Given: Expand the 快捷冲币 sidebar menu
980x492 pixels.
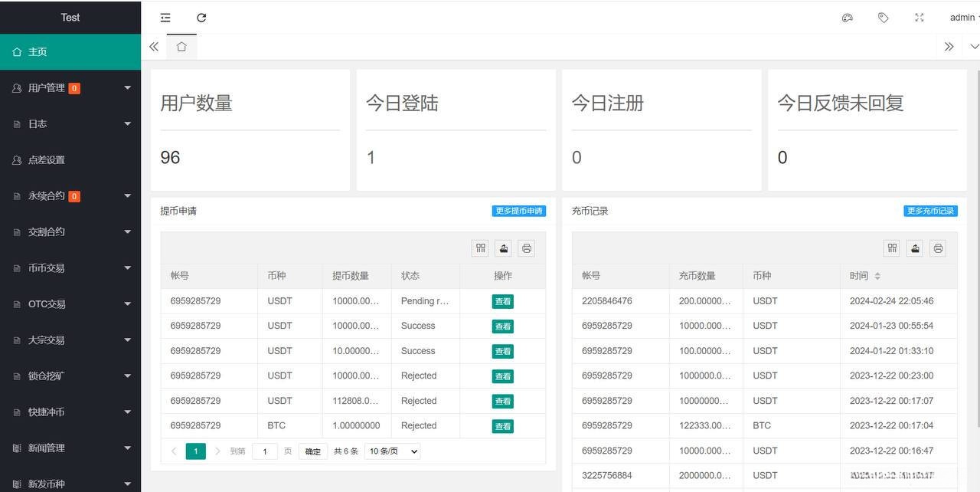Looking at the screenshot, I should pos(70,412).
